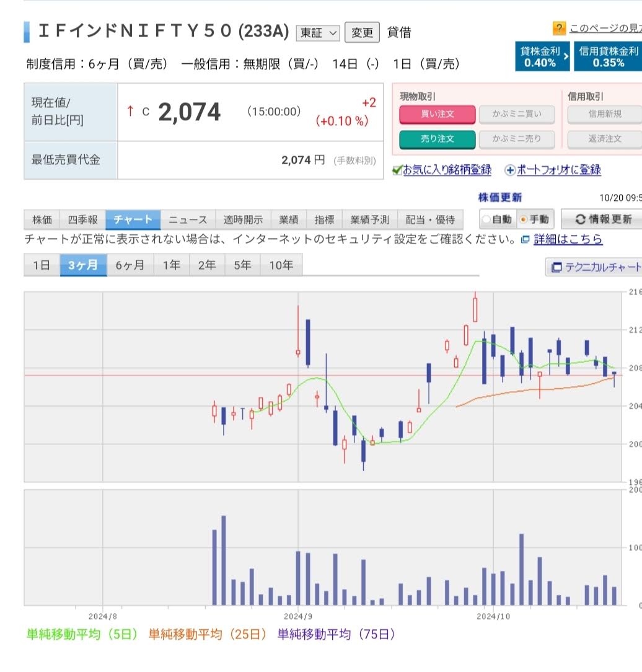Click window icon in テクニカルチャート button
Screen dimensions: 642x672
[x=556, y=267]
